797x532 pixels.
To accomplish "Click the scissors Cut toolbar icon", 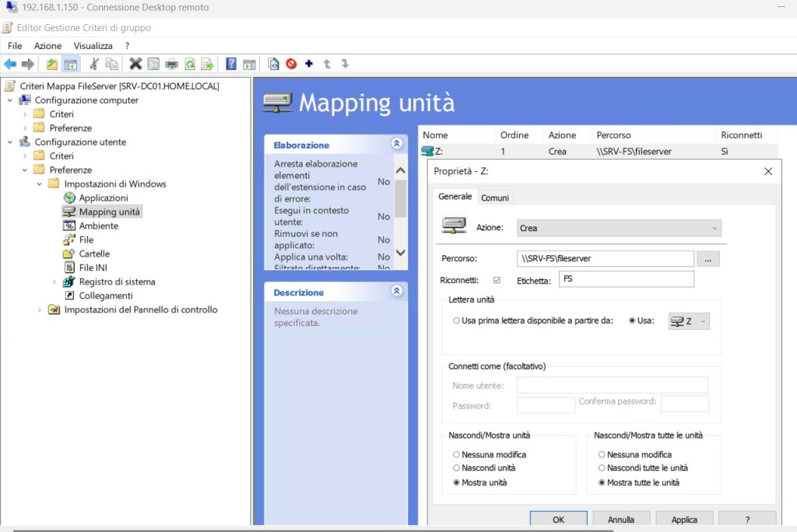I will [94, 64].
